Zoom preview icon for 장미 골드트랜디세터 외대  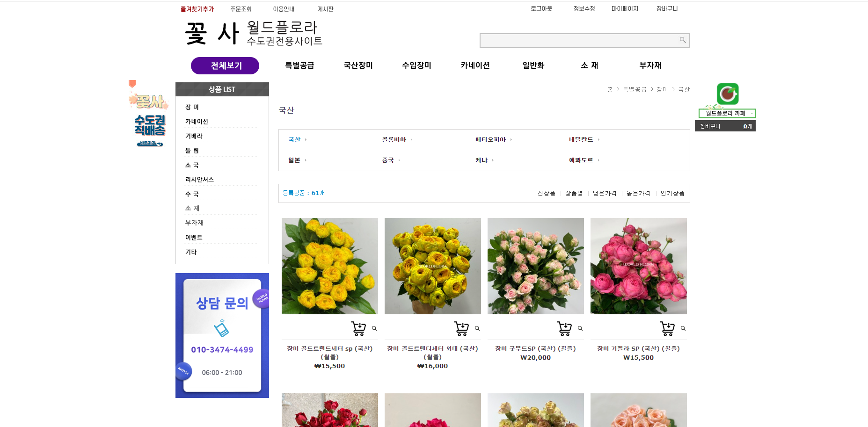click(x=477, y=328)
